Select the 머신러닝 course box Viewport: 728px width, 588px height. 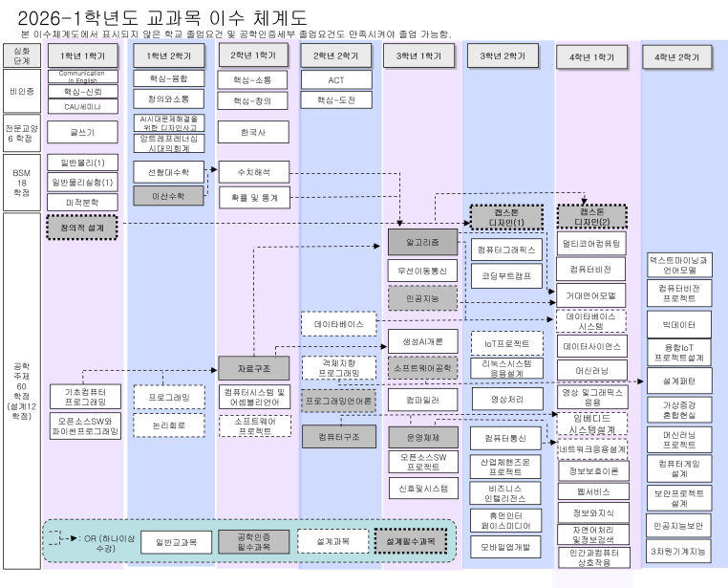tap(591, 369)
